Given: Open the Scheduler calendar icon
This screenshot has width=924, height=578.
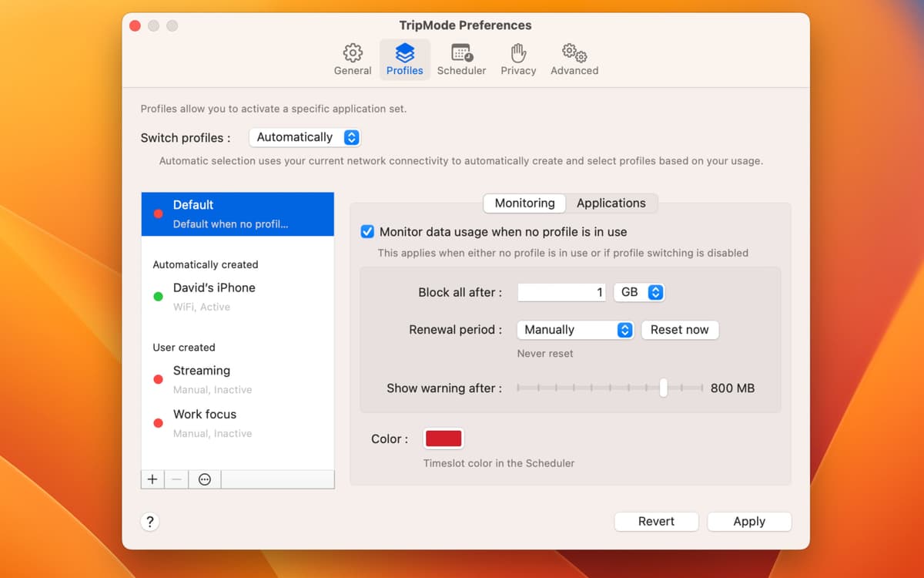Looking at the screenshot, I should [x=461, y=53].
